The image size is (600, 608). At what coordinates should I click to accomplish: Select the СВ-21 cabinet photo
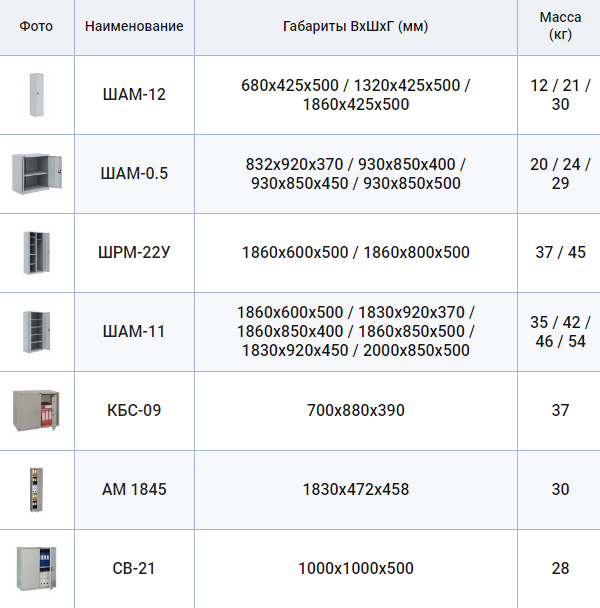point(36,568)
